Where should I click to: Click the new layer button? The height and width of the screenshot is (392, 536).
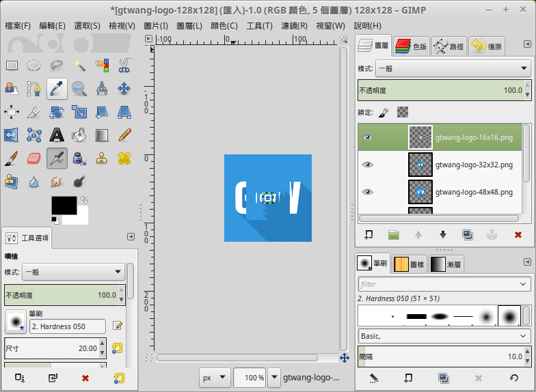[368, 235]
